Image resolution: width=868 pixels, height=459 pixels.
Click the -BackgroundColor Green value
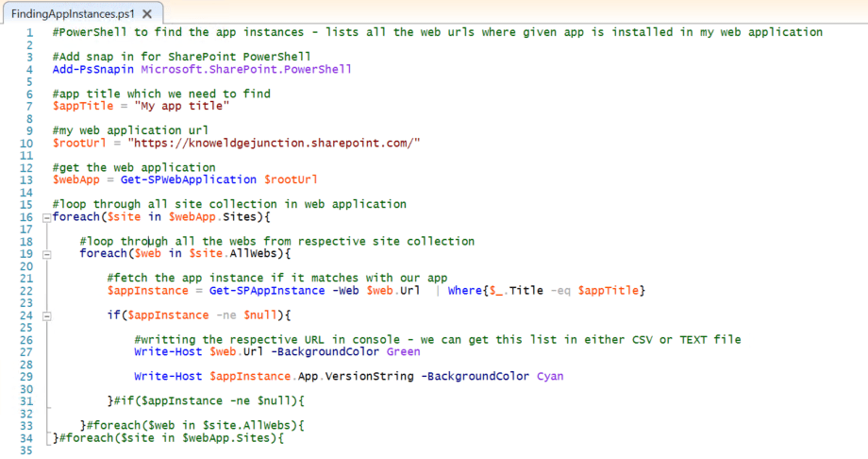click(403, 351)
